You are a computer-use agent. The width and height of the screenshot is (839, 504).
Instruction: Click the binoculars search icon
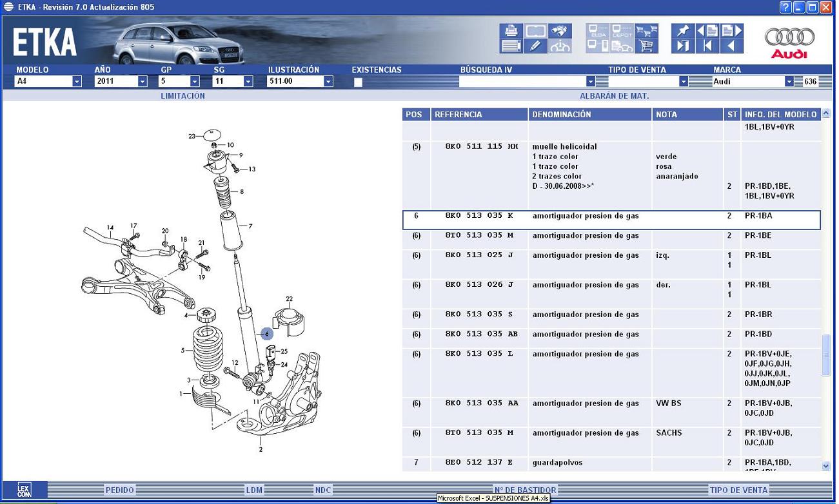point(560,31)
